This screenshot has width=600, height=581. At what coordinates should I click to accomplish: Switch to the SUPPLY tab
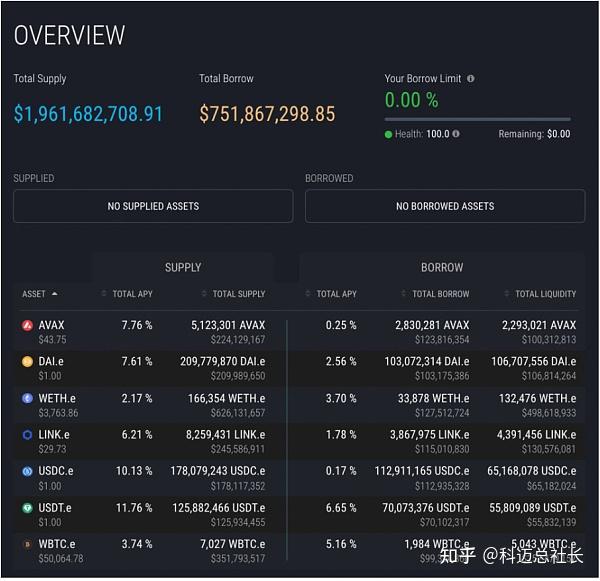click(x=183, y=267)
